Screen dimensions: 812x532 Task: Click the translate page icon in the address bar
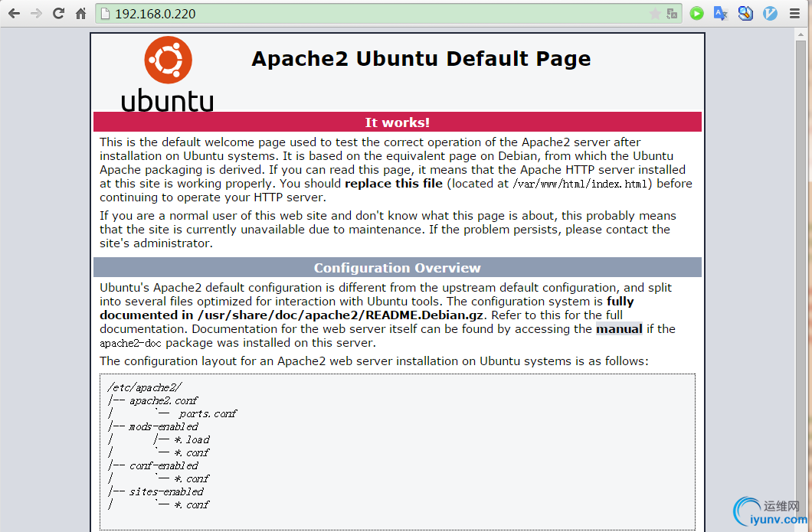672,14
